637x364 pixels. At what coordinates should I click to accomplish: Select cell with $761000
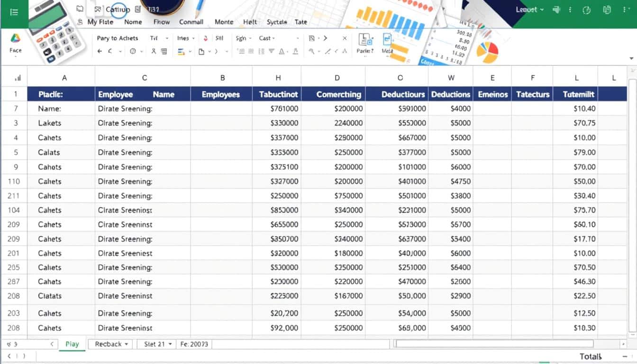[278, 109]
